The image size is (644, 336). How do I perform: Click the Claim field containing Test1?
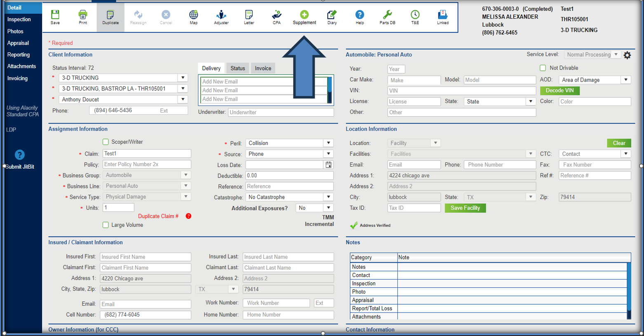pyautogui.click(x=147, y=153)
